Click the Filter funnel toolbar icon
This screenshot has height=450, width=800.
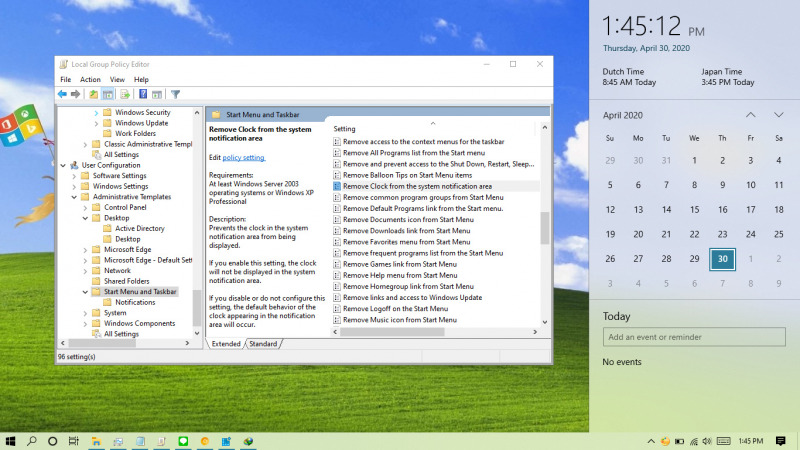point(175,94)
